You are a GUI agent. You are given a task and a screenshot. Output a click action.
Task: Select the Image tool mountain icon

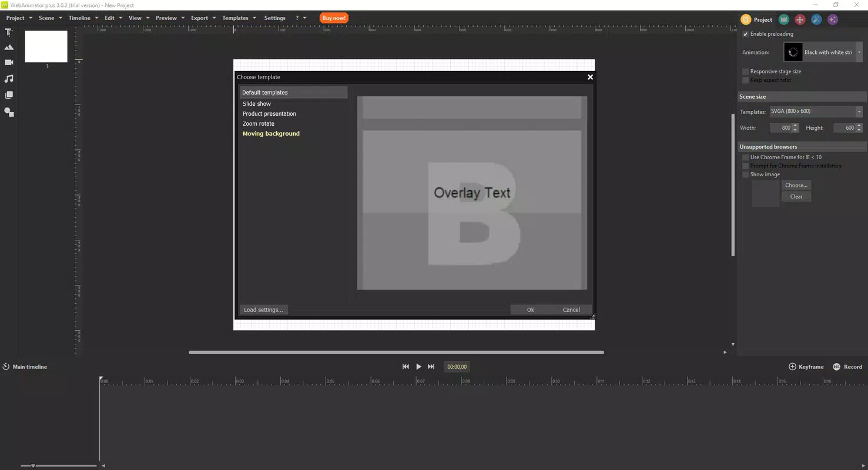coord(9,47)
